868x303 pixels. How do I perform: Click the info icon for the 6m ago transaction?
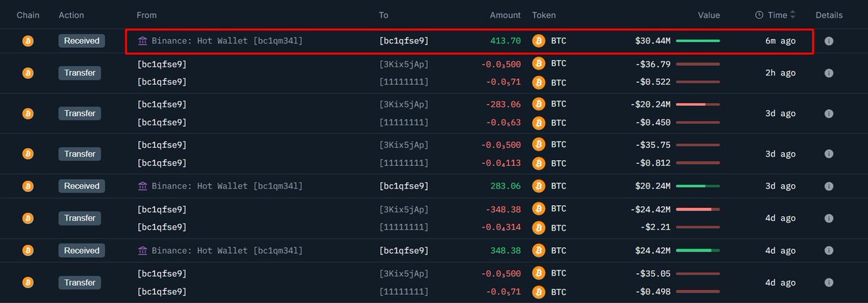click(829, 41)
